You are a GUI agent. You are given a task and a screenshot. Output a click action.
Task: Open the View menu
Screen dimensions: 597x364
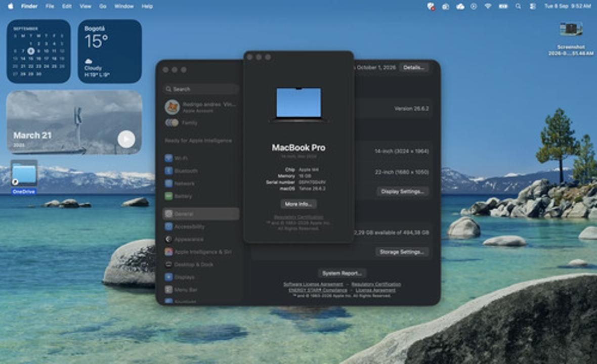click(x=86, y=6)
